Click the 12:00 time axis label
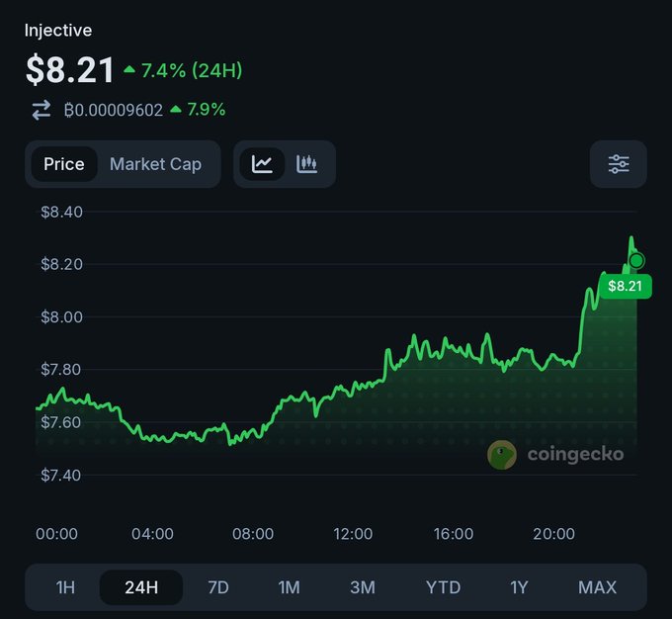 click(x=353, y=534)
